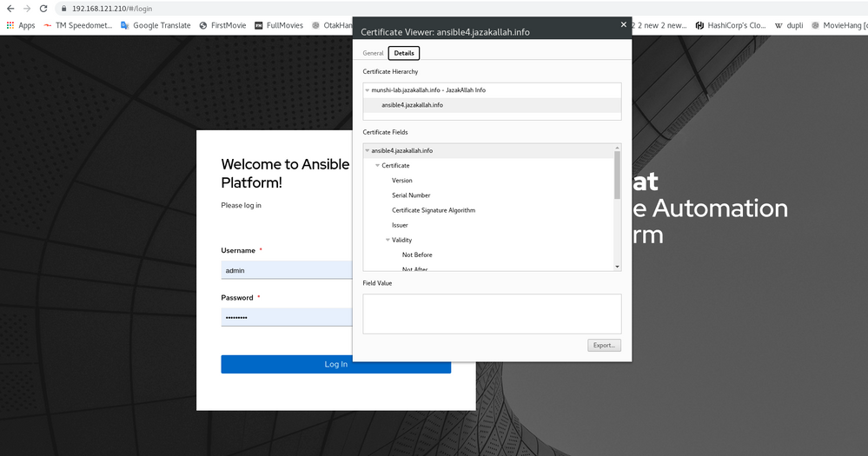Collapse the Certificate node arrow

(378, 166)
